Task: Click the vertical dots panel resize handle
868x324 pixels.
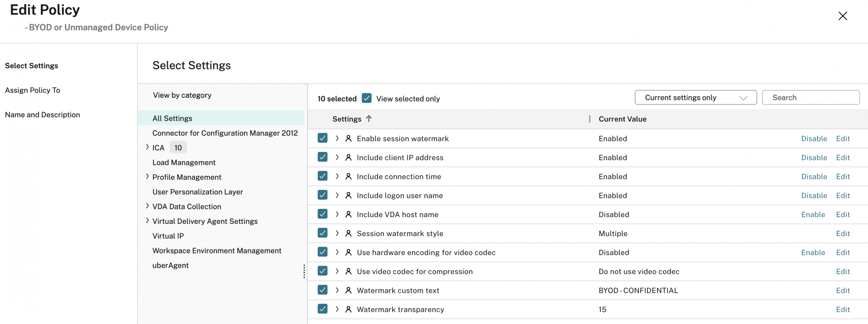Action: click(304, 271)
